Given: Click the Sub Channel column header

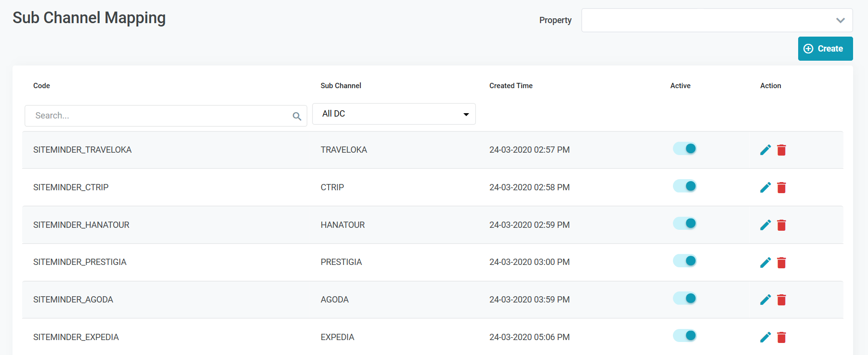Looking at the screenshot, I should 341,86.
